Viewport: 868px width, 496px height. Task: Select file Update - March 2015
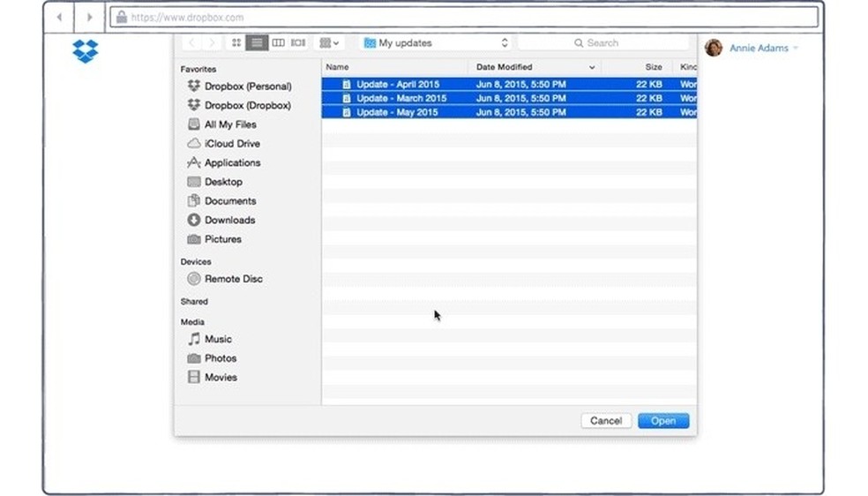509,98
